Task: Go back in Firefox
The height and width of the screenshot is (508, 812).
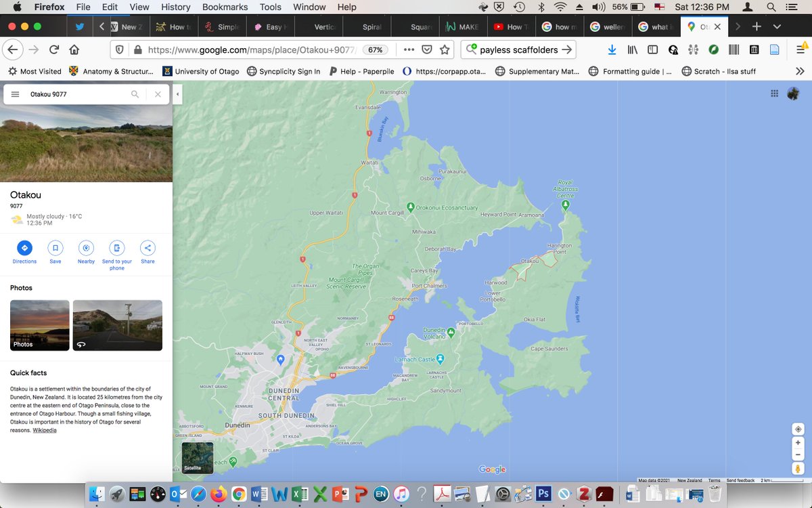Action: [x=13, y=49]
